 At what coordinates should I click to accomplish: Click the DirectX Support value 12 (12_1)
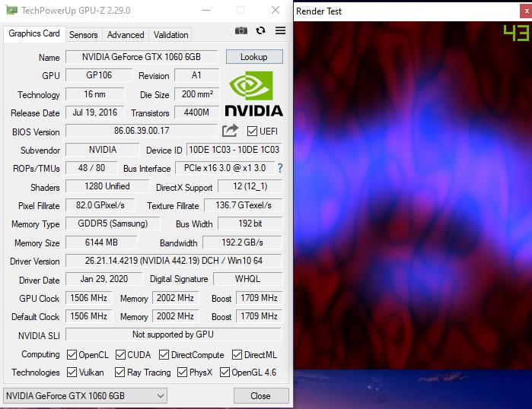point(250,186)
